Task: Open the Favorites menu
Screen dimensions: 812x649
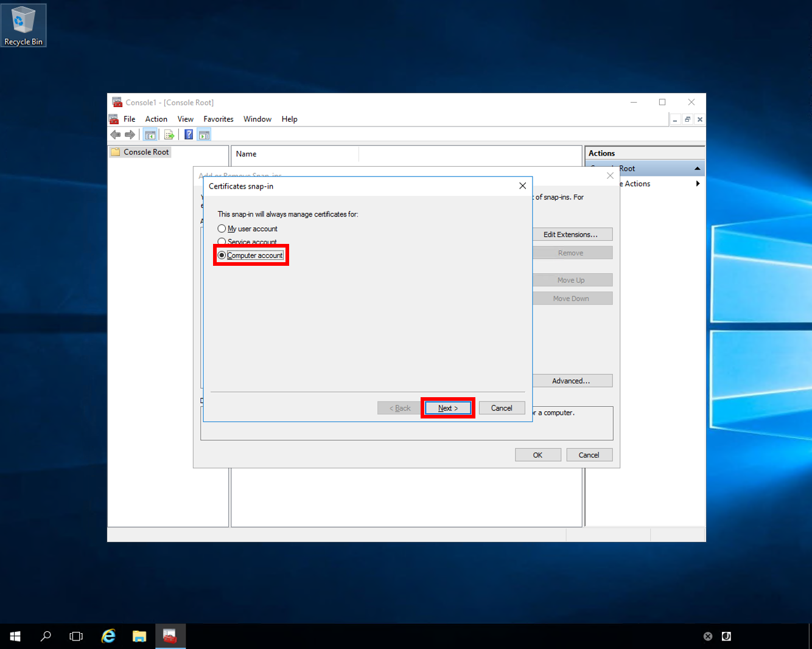Action: coord(219,119)
